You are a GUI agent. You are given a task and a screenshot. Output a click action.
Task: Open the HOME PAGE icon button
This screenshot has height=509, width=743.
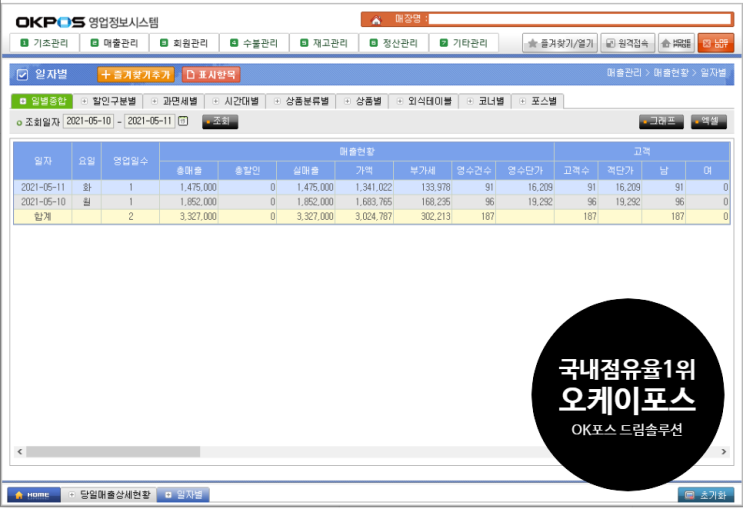[x=681, y=43]
